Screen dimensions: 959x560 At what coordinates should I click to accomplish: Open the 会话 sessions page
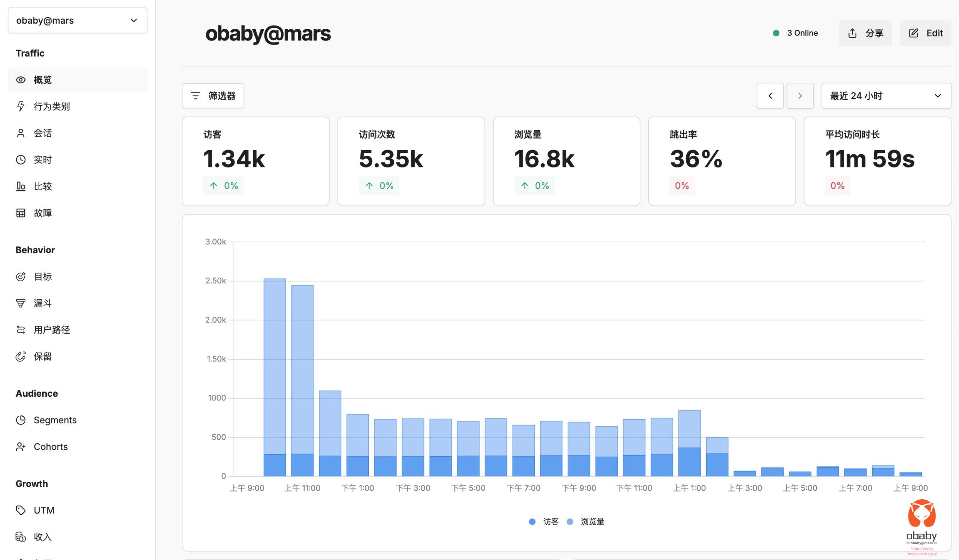point(43,133)
